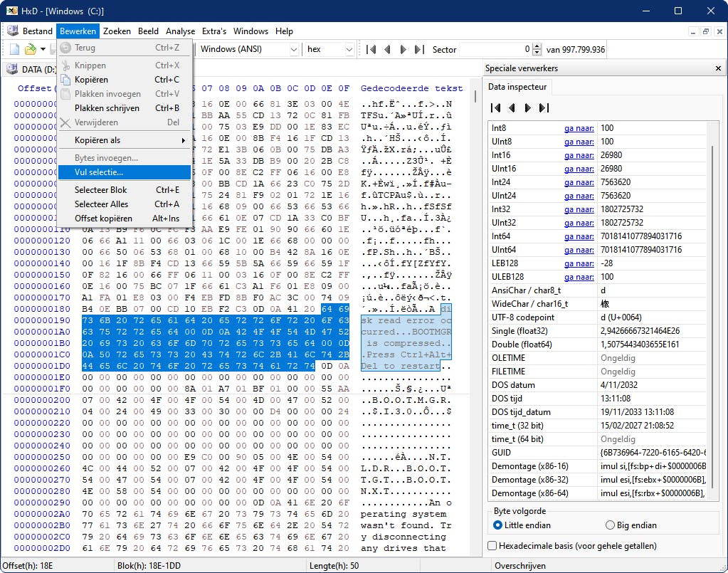728x573 pixels.
Task: Go to first byte in Data inspecteur
Action: 496,107
